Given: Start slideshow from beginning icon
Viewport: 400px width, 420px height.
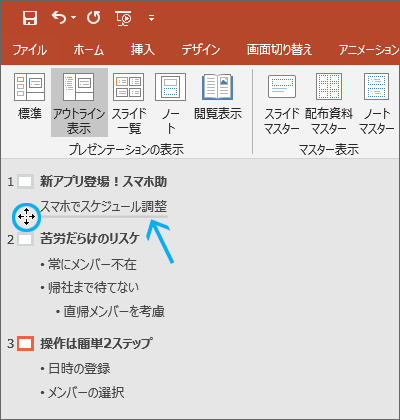Looking at the screenshot, I should click(123, 18).
